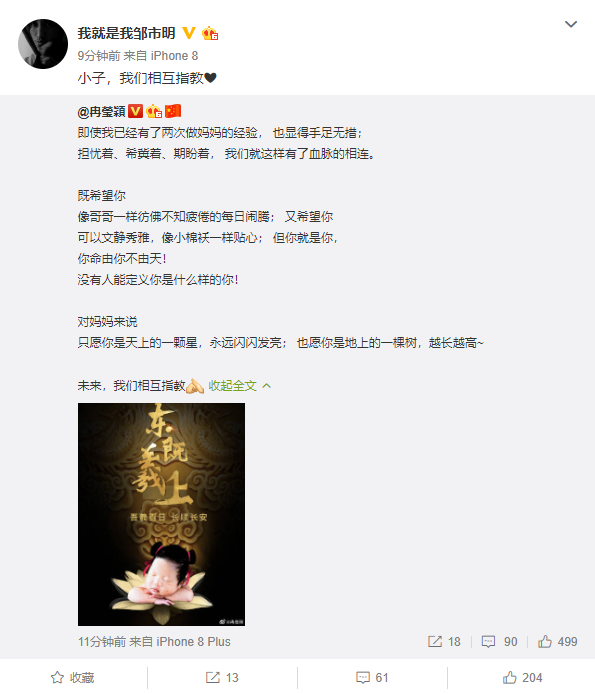
Task: Open the baby announcement poster image
Action: (161, 514)
